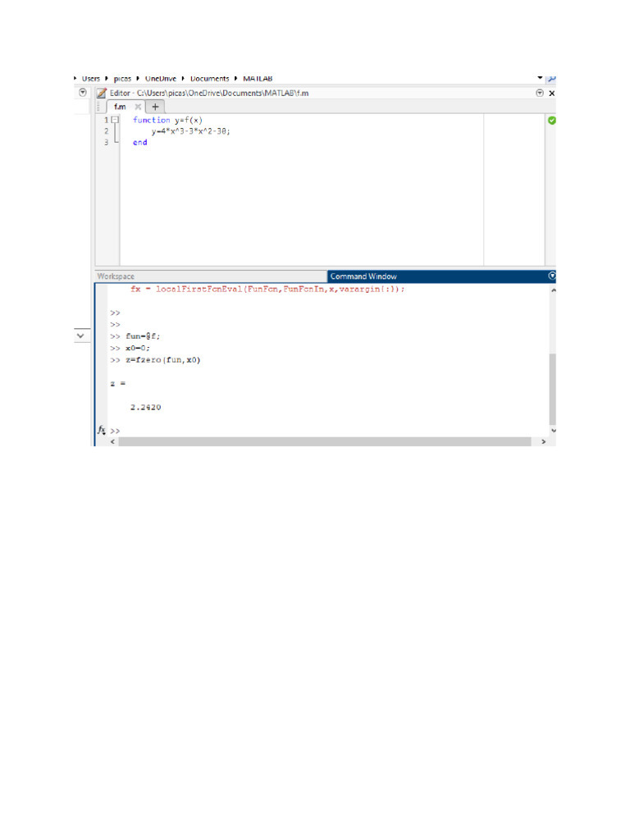Click the empty command prompt line

coord(326,430)
